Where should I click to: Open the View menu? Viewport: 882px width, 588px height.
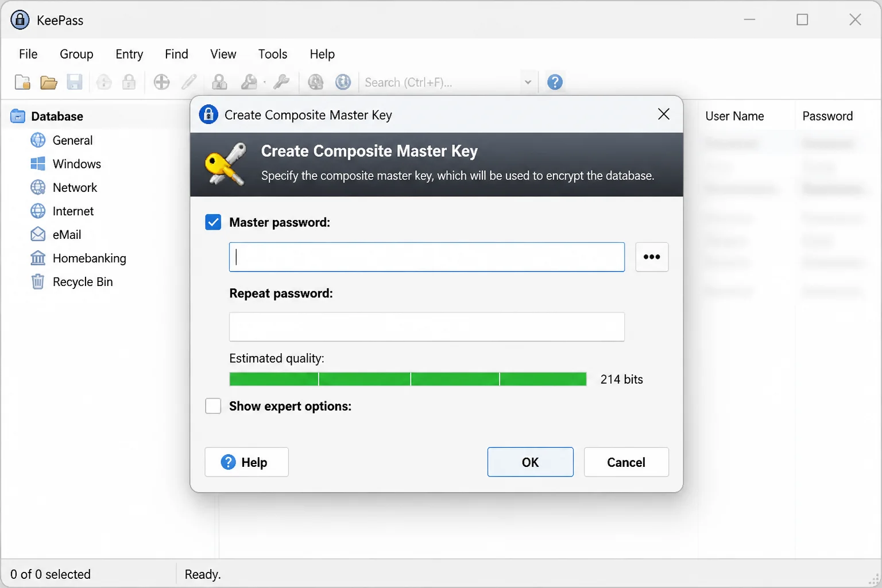click(223, 54)
